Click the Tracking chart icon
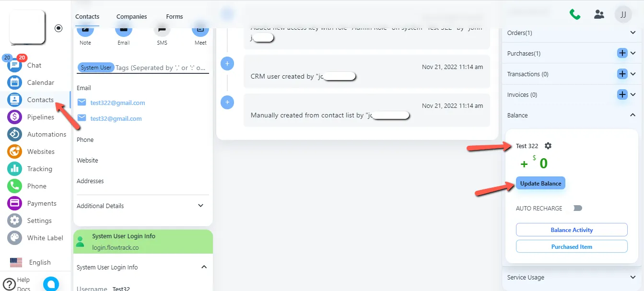 [x=15, y=169]
